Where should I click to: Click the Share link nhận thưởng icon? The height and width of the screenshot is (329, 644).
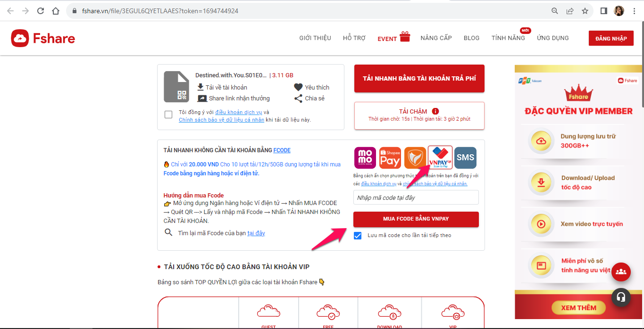(x=202, y=99)
